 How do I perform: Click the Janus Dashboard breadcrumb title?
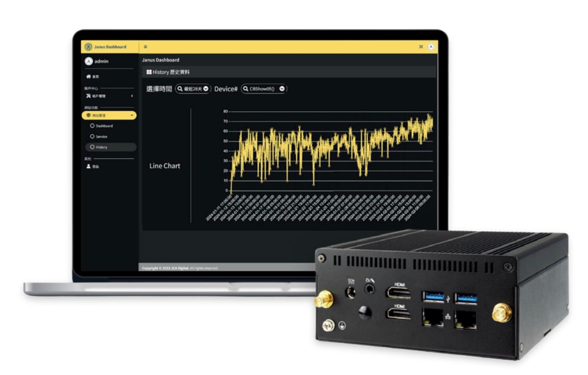click(x=160, y=60)
